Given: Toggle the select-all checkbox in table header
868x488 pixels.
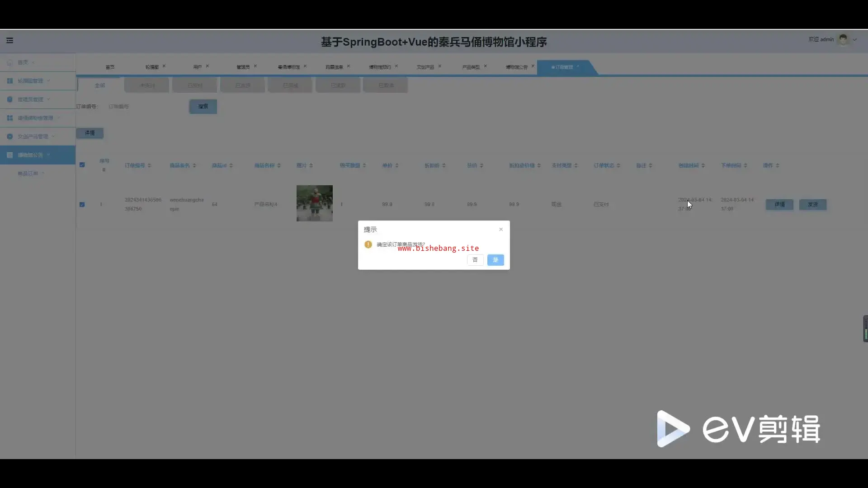Looking at the screenshot, I should [82, 165].
